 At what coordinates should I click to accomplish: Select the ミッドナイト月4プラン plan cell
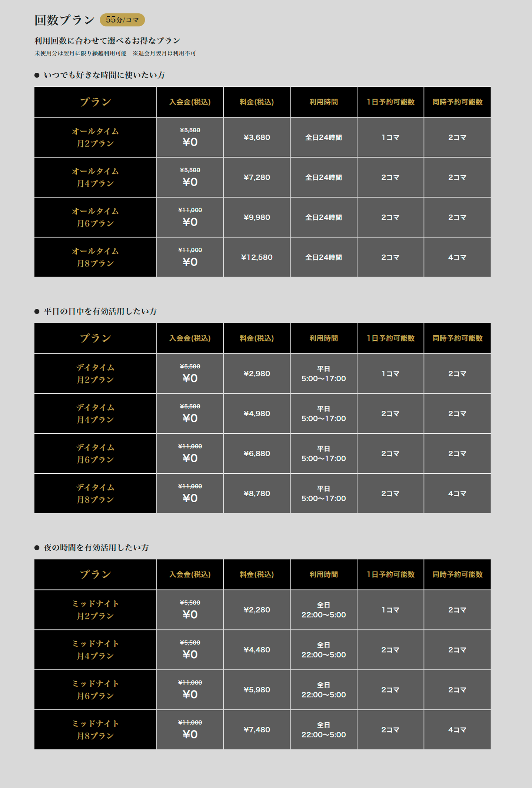[x=95, y=650]
